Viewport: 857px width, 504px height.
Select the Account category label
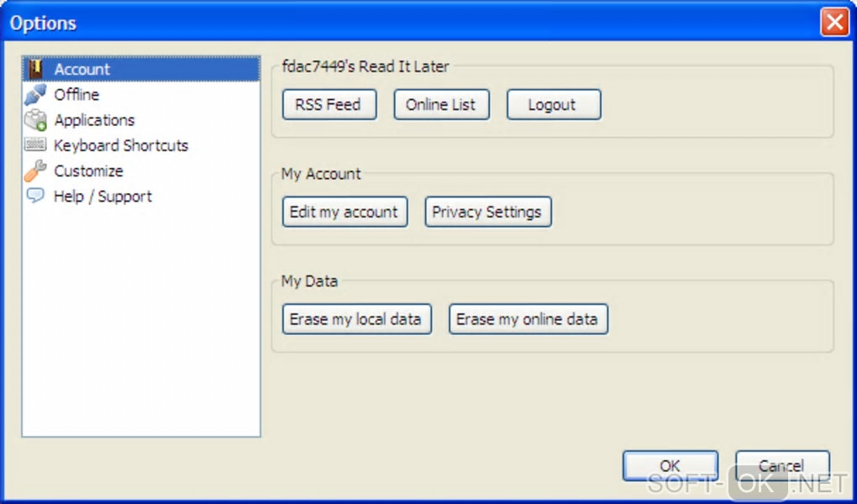(x=82, y=70)
